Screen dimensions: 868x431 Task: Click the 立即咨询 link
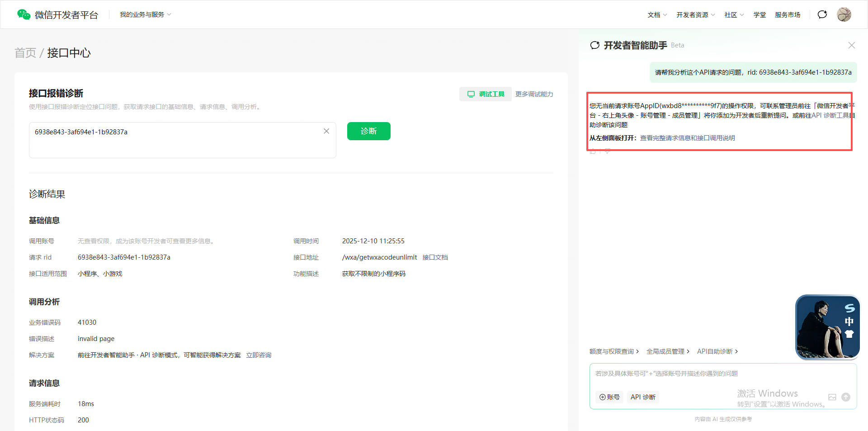[259, 355]
